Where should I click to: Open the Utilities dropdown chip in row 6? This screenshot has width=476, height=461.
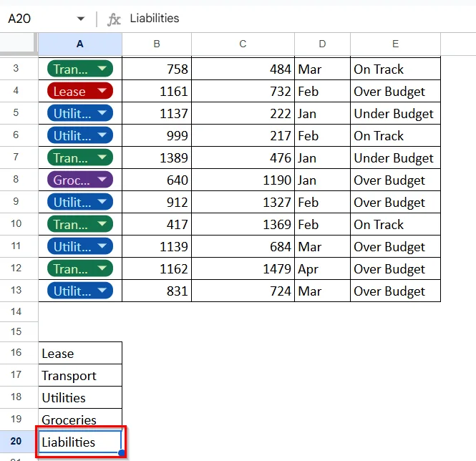pyautogui.click(x=80, y=135)
